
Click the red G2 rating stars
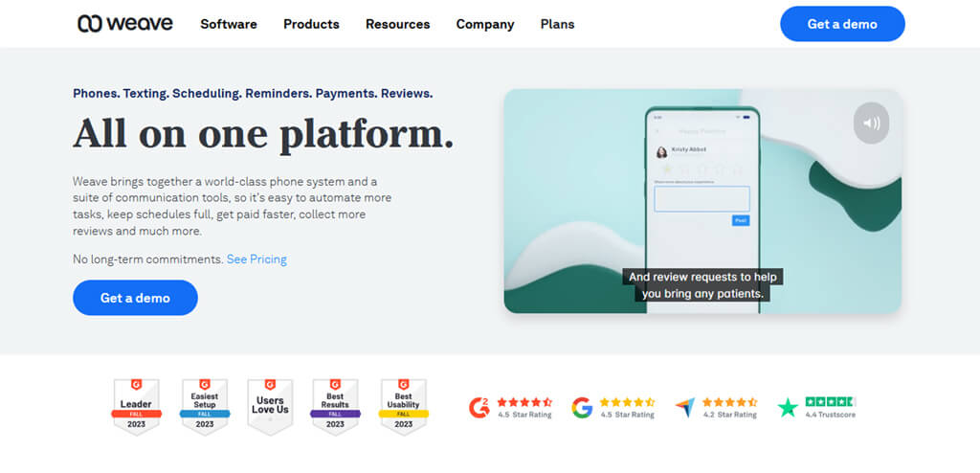coord(525,402)
